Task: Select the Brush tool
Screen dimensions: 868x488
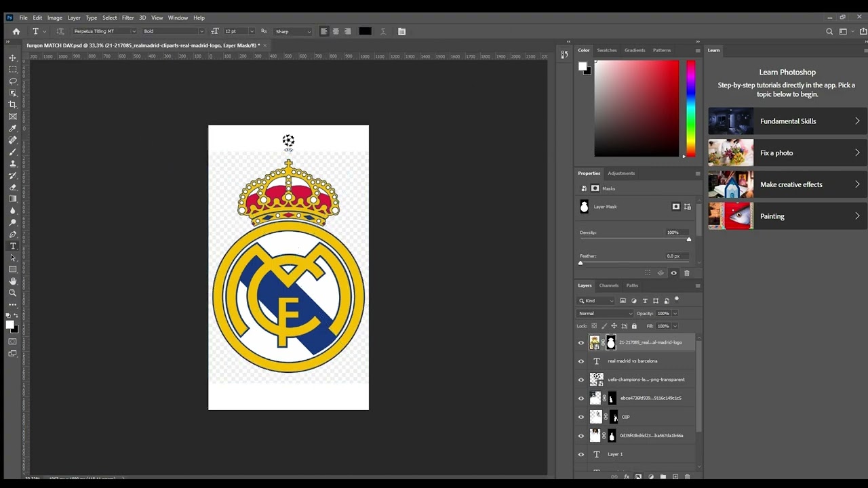Action: click(12, 152)
